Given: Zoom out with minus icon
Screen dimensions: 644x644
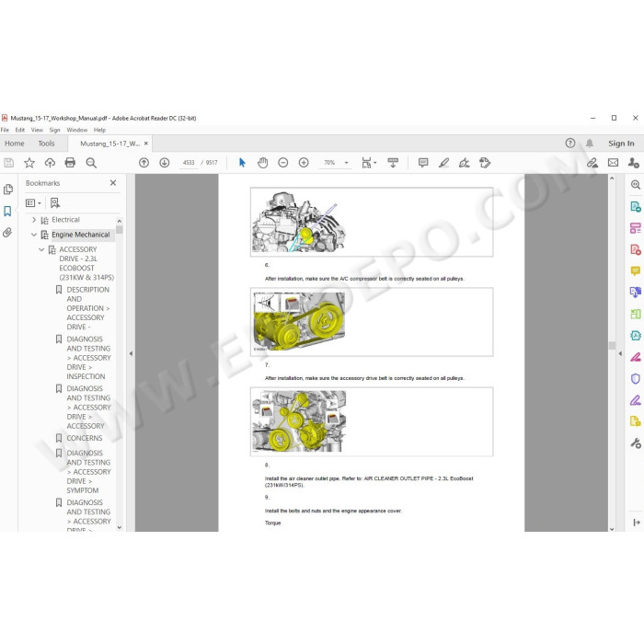Looking at the screenshot, I should pos(283,163).
